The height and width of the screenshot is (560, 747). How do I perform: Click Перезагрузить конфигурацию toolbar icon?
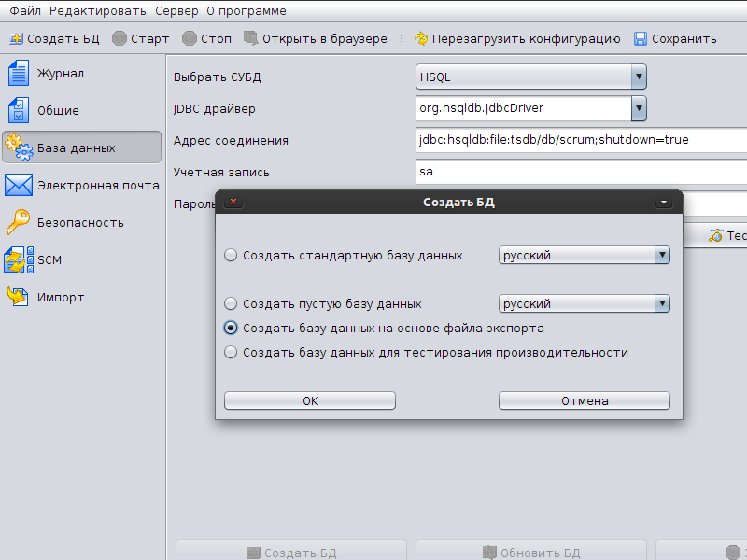pos(421,39)
